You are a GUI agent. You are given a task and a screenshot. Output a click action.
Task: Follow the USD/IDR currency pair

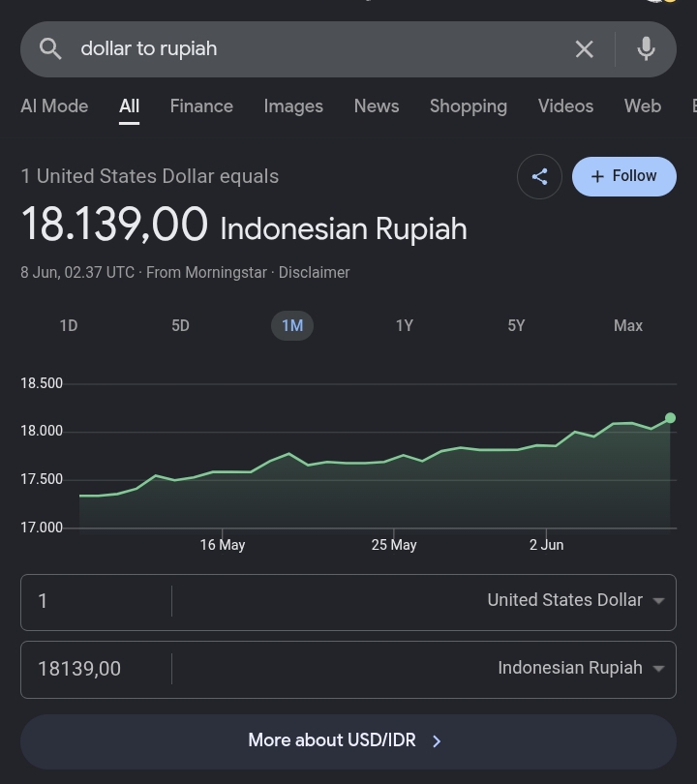(624, 176)
